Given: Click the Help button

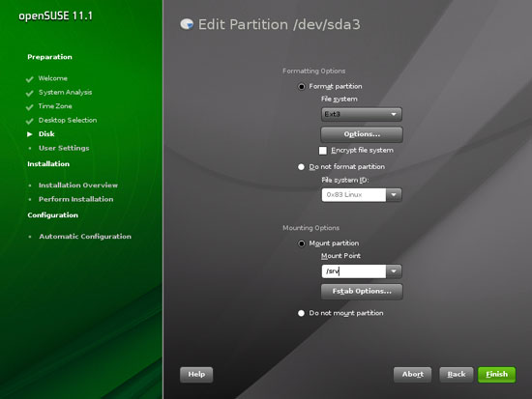Looking at the screenshot, I should [x=196, y=374].
